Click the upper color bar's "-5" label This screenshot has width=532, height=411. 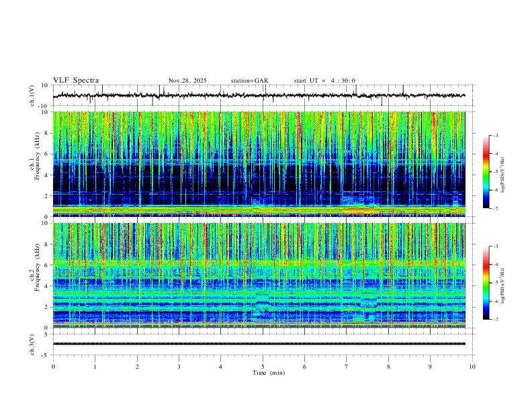495,172
